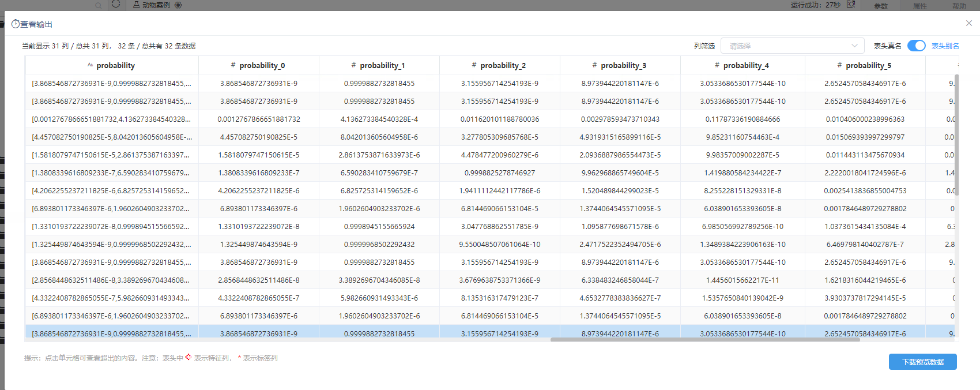Click the 表头别名 label
Image resolution: width=980 pixels, height=390 pixels.
945,46
